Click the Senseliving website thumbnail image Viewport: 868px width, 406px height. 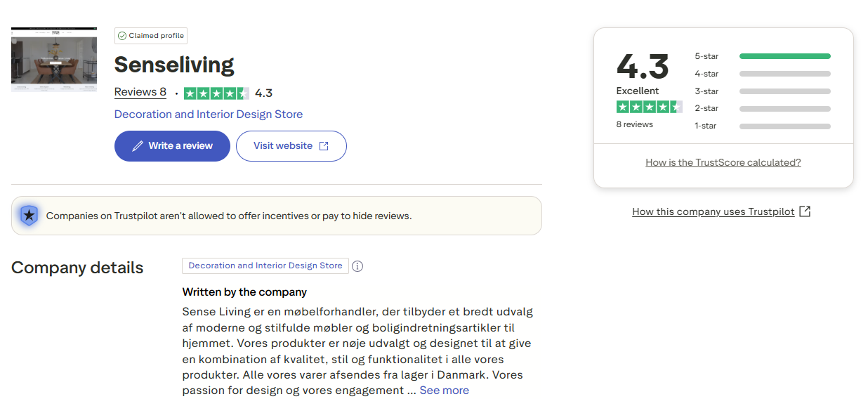(54, 60)
